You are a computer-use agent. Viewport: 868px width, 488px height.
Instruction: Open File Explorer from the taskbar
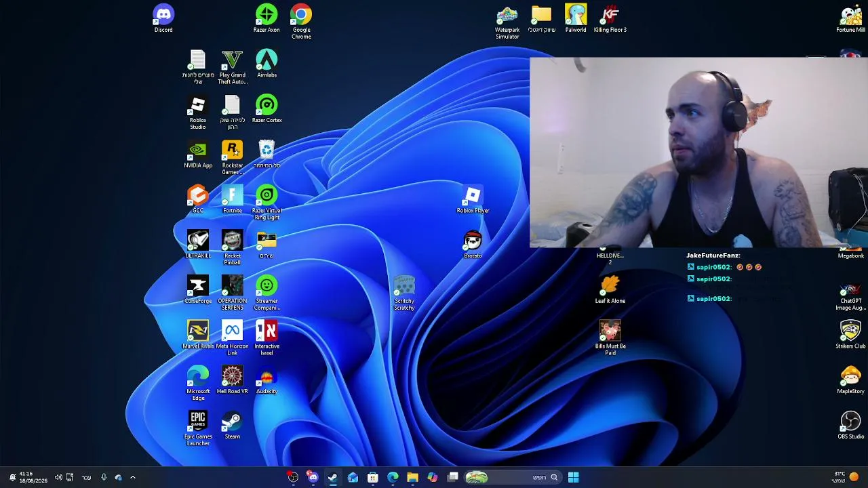pyautogui.click(x=412, y=477)
